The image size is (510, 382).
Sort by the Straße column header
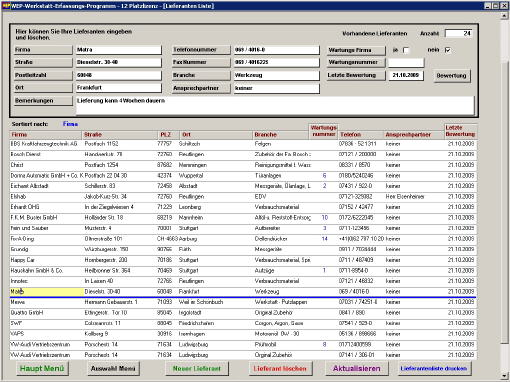(120, 135)
